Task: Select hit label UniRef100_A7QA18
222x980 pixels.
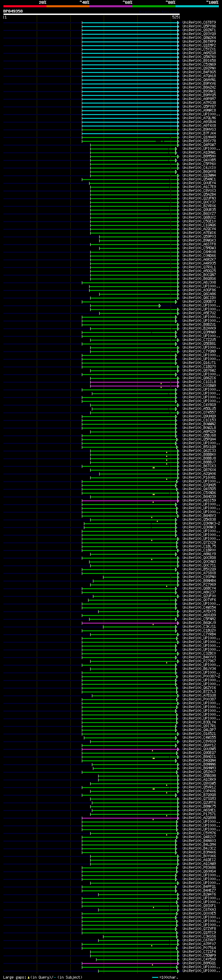Action: [x=199, y=76]
